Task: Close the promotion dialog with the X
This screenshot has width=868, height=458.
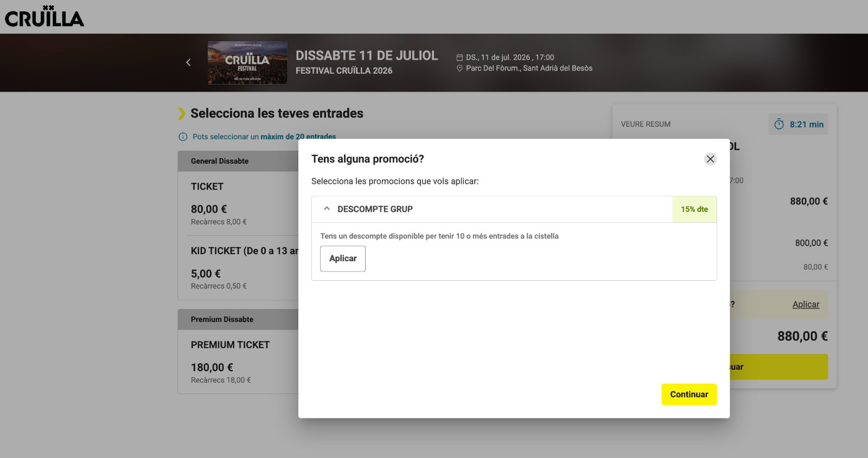Action: tap(710, 159)
